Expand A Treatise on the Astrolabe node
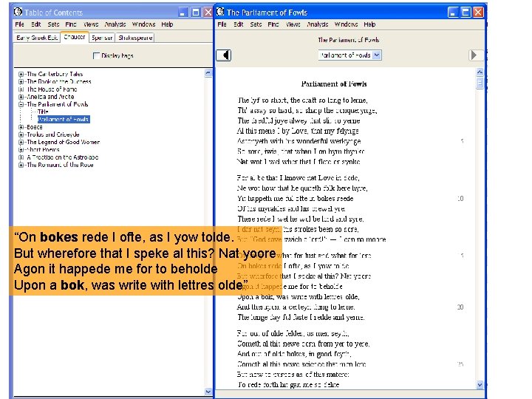This screenshot has height=399, width=532. click(x=21, y=157)
